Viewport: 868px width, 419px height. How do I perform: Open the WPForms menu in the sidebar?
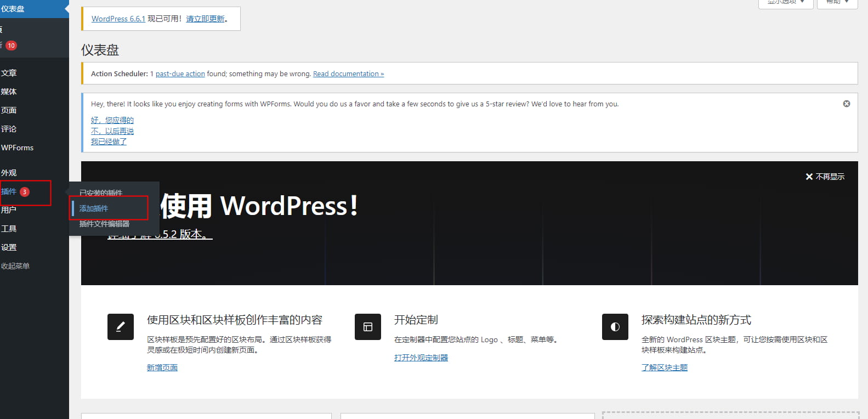pyautogui.click(x=18, y=148)
